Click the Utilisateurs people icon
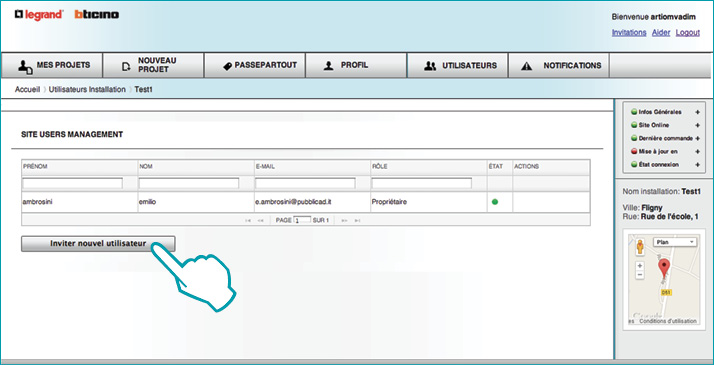This screenshot has width=714, height=365. [430, 66]
